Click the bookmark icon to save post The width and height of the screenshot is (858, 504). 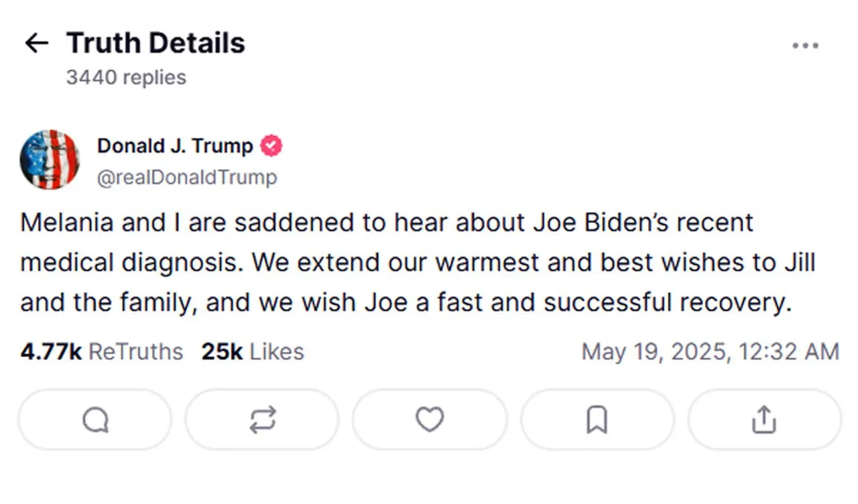click(597, 420)
